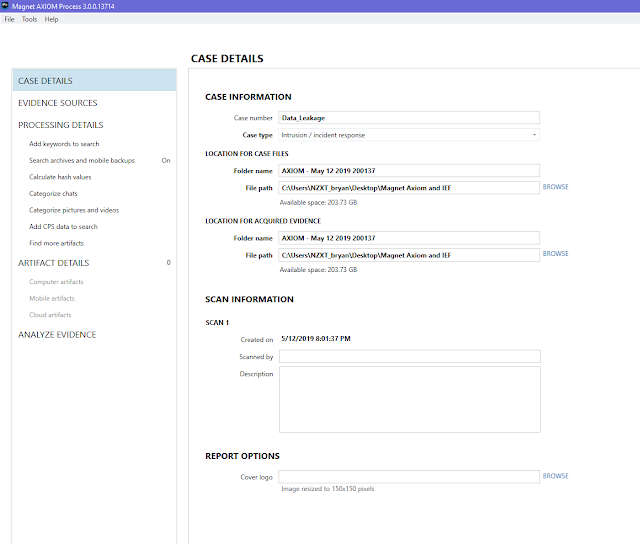Click the 'On' status for archives search
The width and height of the screenshot is (640, 544).
(x=166, y=160)
